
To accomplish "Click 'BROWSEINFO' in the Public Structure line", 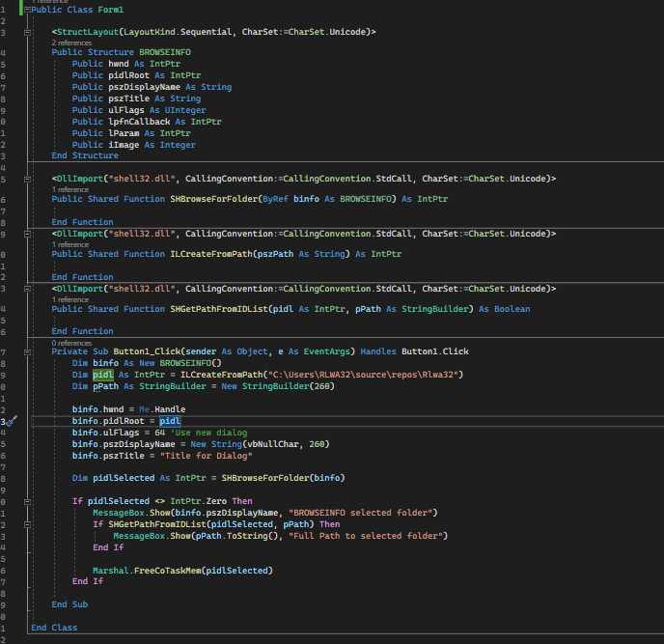I will click(165, 52).
